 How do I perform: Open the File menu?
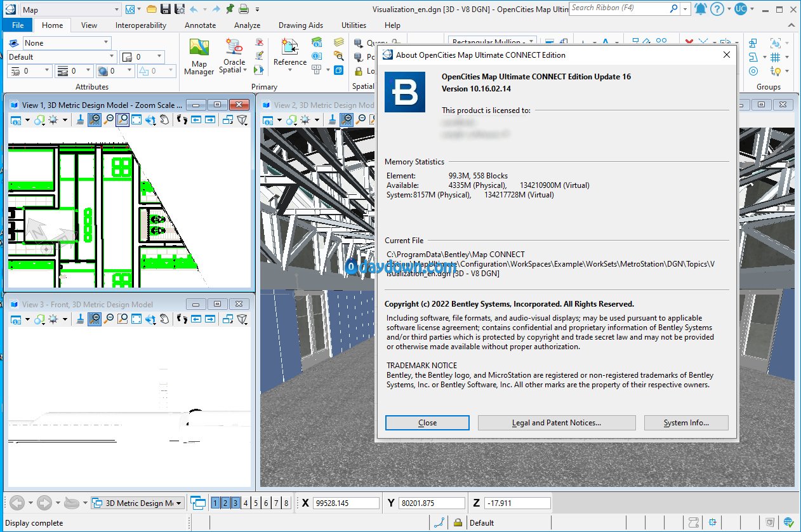click(x=17, y=25)
